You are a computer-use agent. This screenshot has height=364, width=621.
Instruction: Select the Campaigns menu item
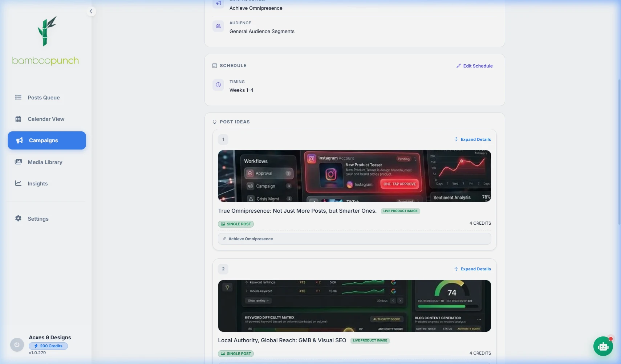(46, 140)
